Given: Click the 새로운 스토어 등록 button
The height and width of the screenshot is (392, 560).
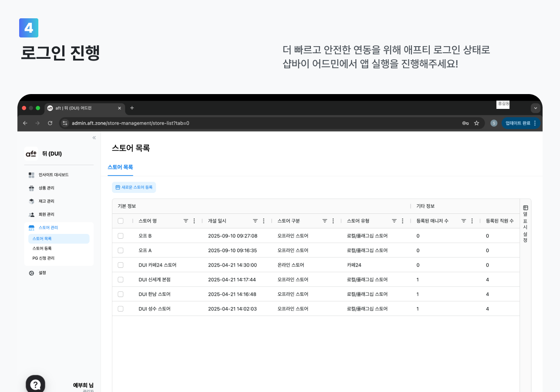Looking at the screenshot, I should [134, 187].
